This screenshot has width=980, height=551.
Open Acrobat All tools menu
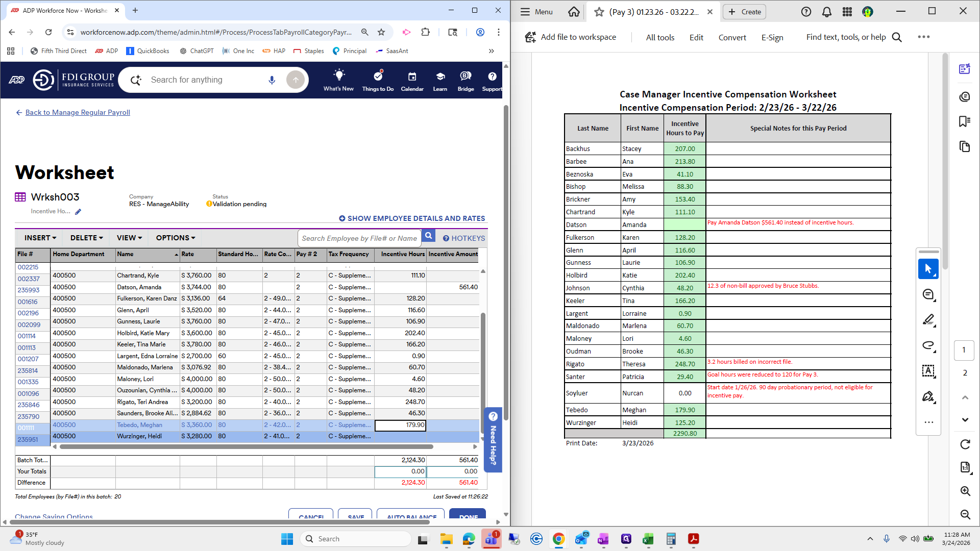[x=660, y=37]
